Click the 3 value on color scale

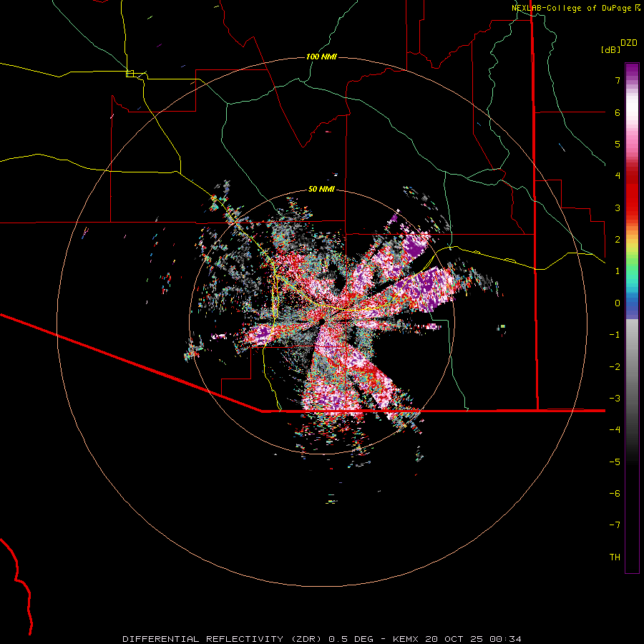pos(618,208)
